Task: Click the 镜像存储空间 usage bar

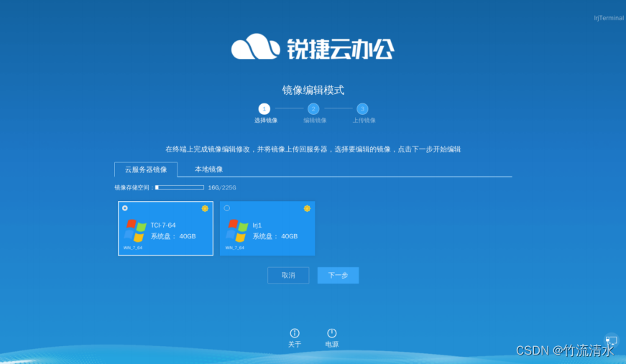Action: point(180,187)
